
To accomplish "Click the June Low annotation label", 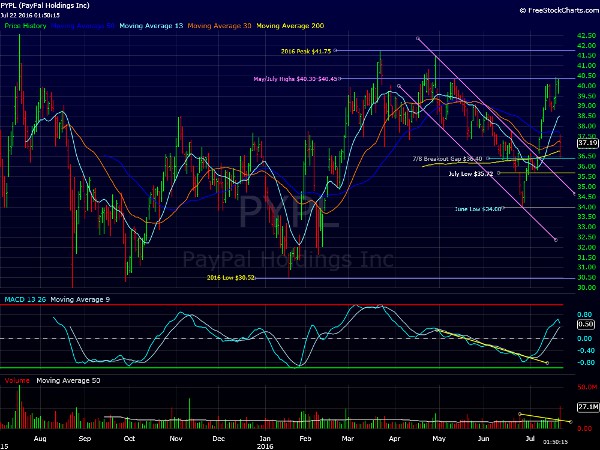I will (x=478, y=209).
